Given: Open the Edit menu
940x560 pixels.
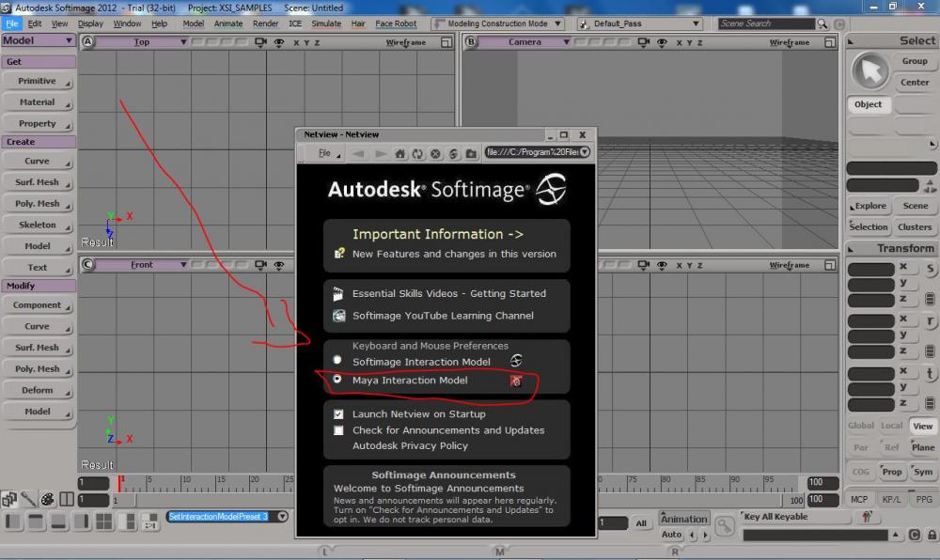Looking at the screenshot, I should point(34,23).
